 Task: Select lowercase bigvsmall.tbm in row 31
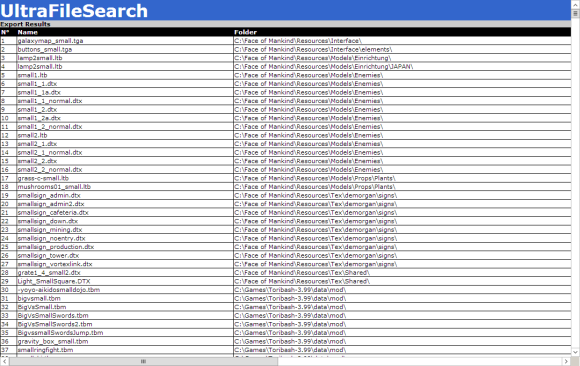tap(39, 298)
